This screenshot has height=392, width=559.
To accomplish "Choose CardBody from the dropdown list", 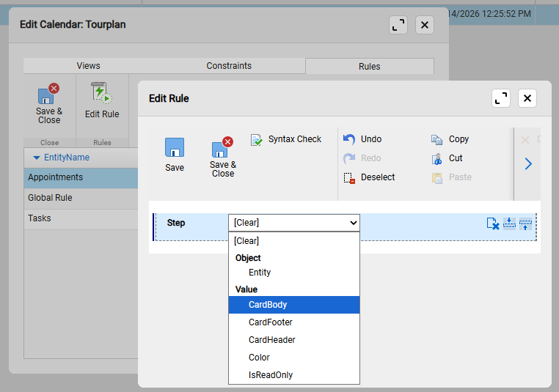I will (x=267, y=305).
